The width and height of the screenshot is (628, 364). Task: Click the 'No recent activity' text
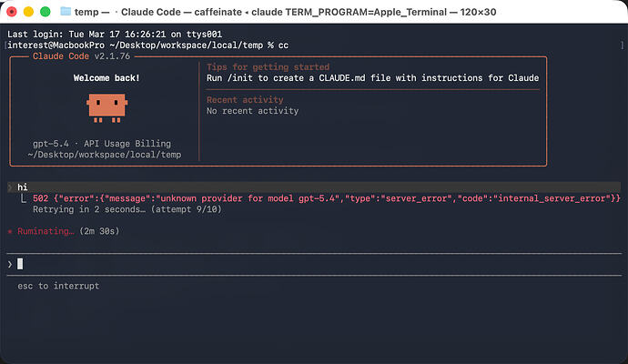tap(252, 111)
